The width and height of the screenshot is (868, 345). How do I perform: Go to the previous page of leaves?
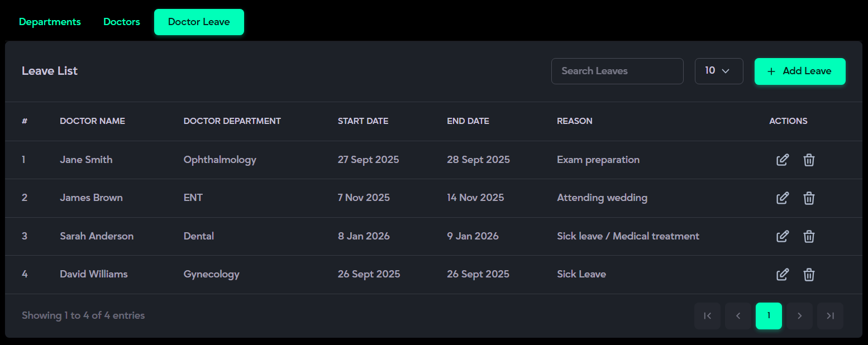(738, 316)
